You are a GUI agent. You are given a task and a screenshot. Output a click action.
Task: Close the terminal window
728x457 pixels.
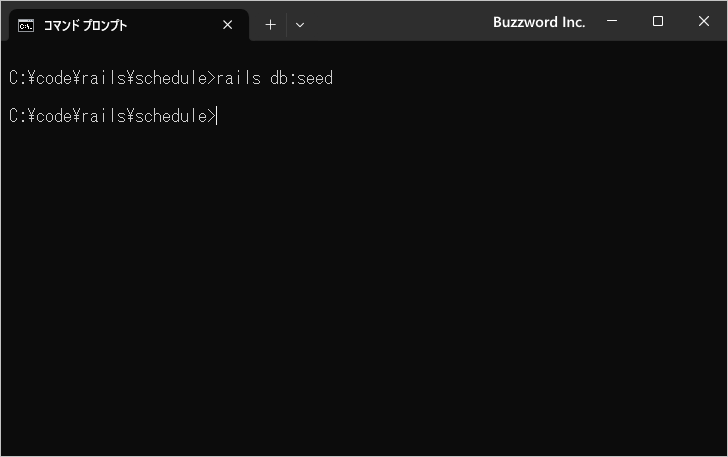click(703, 21)
